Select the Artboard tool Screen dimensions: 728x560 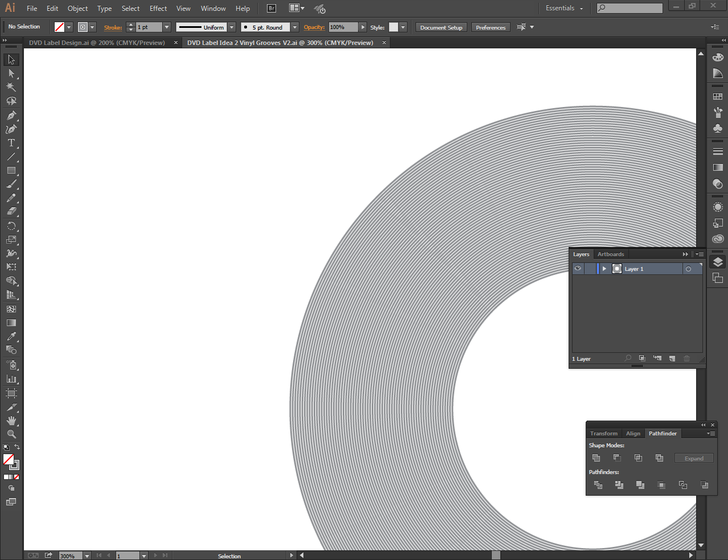(x=11, y=393)
